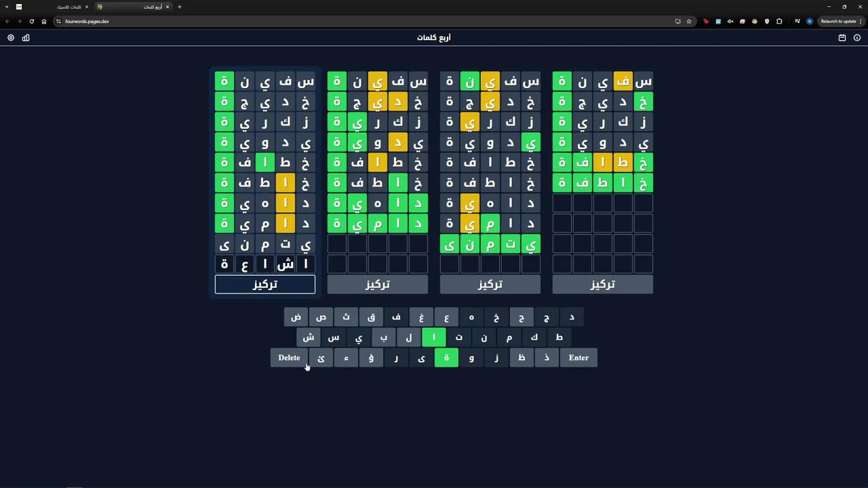Click the Enter key on the on-screen keyboard

pos(578,358)
